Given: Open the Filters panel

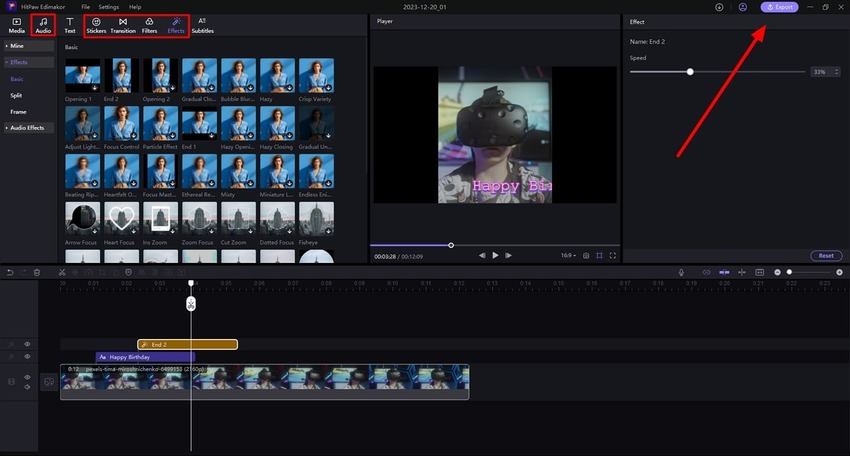Looking at the screenshot, I should tap(149, 25).
